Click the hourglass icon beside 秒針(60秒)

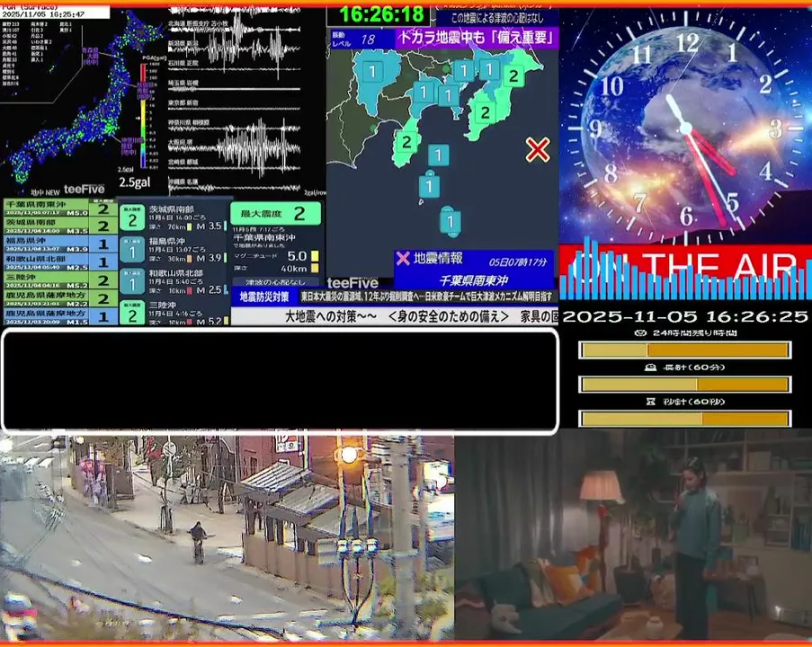pyautogui.click(x=651, y=401)
